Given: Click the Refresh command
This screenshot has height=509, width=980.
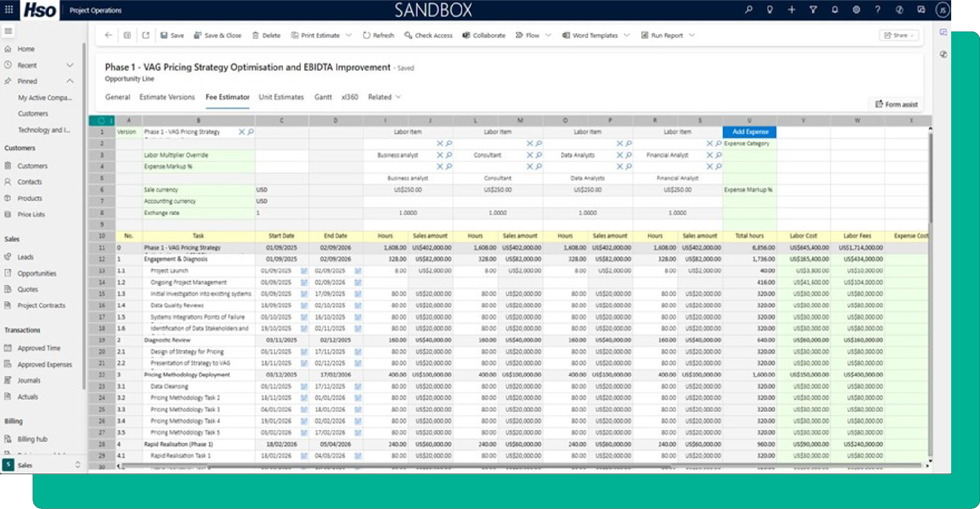Looking at the screenshot, I should coord(378,36).
